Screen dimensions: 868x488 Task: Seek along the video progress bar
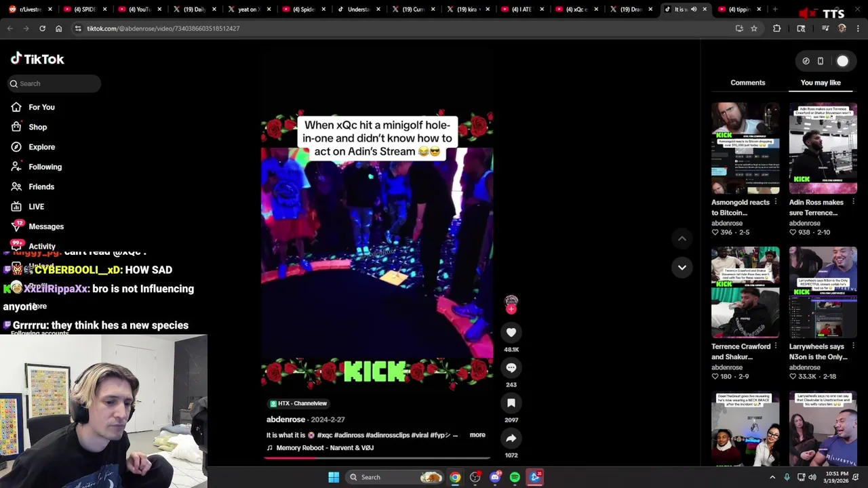pos(377,457)
